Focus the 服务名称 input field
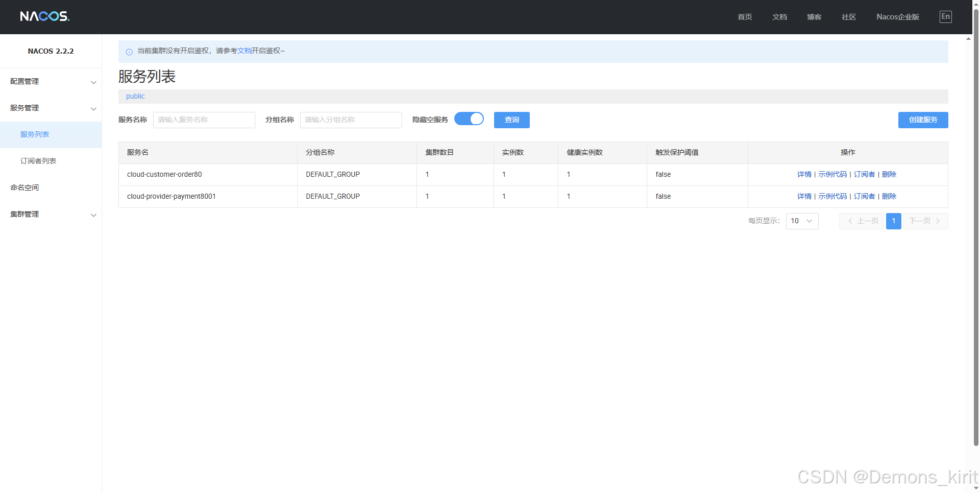 tap(204, 120)
